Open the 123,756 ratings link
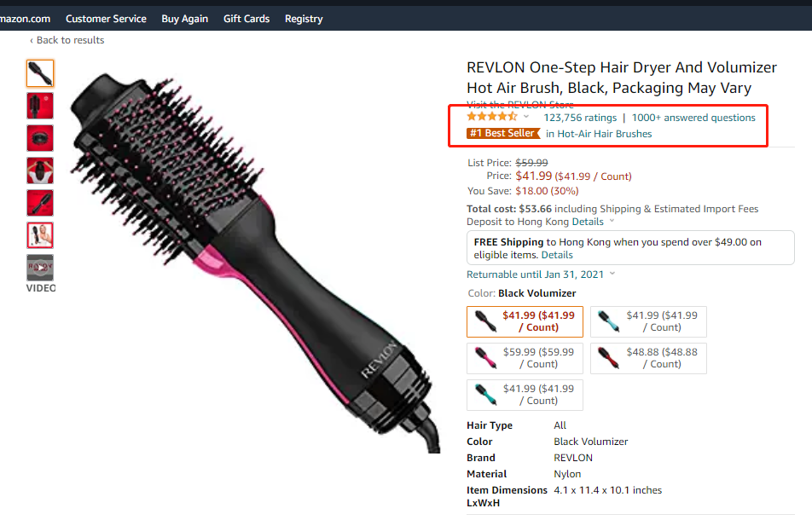 (580, 118)
